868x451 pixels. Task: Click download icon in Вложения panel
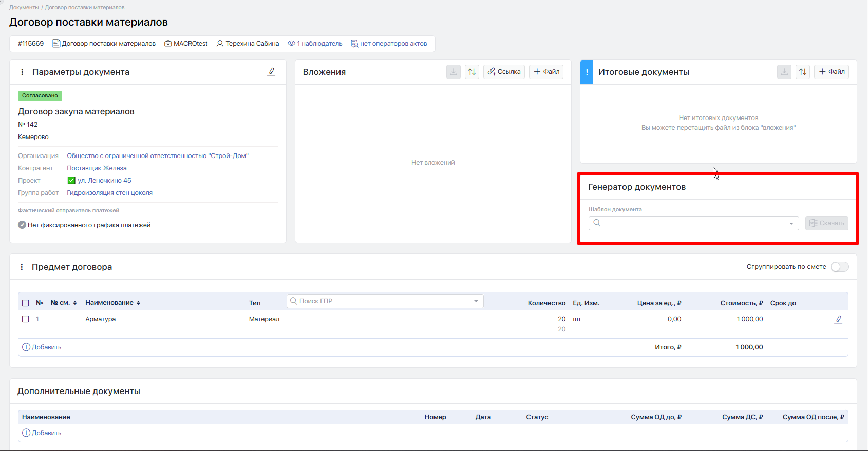click(x=453, y=72)
